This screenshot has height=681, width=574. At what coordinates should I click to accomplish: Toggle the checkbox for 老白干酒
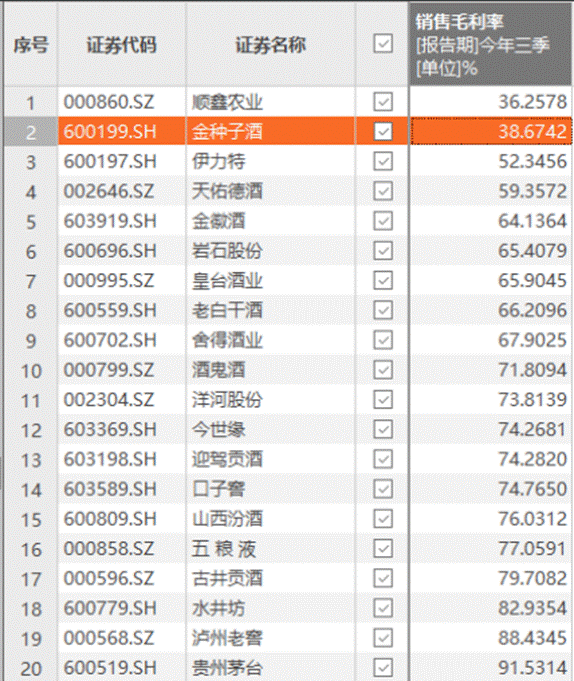[383, 310]
